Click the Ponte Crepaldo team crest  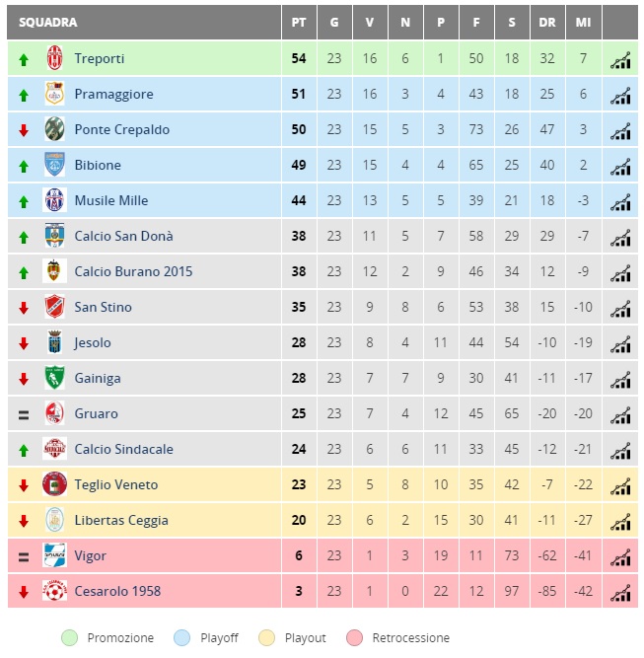(x=54, y=129)
